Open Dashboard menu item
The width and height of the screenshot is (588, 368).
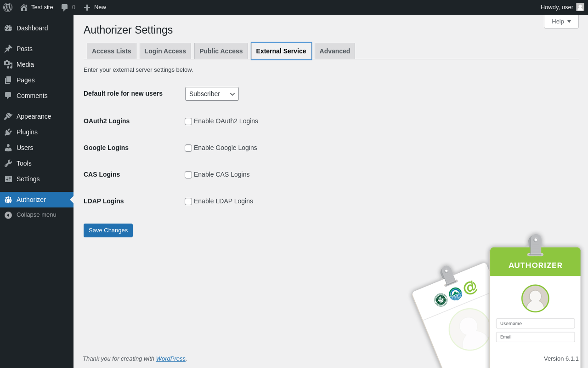(37, 28)
